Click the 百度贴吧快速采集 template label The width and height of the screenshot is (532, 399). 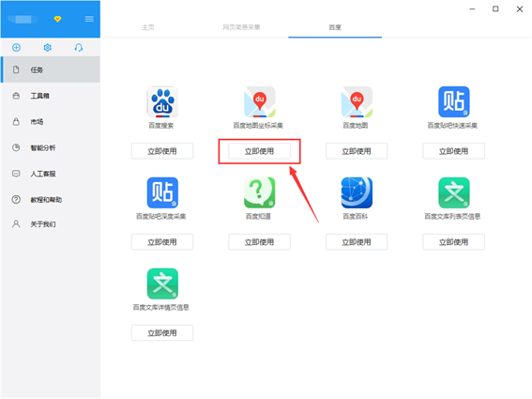coord(452,126)
